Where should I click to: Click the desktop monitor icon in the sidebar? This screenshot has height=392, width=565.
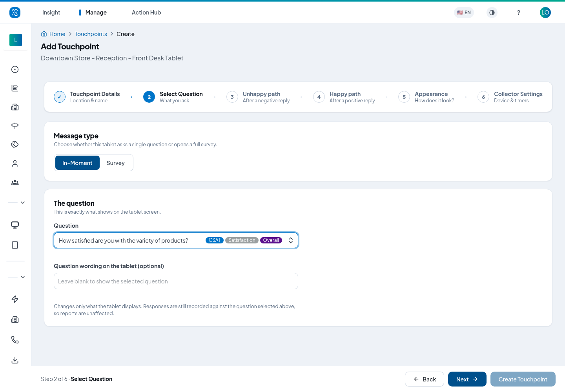pyautogui.click(x=15, y=225)
